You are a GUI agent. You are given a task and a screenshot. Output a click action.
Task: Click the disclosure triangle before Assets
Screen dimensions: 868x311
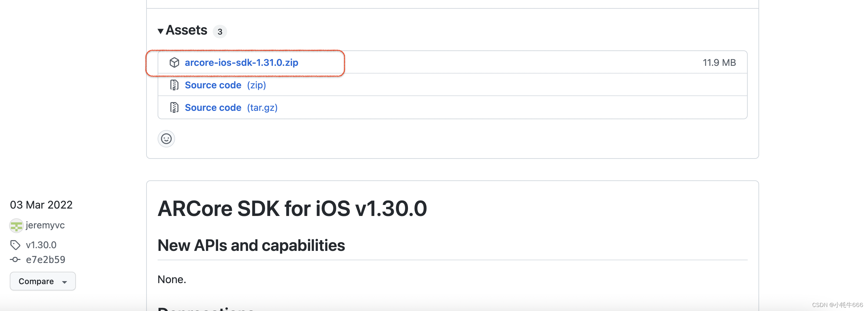coord(161,30)
